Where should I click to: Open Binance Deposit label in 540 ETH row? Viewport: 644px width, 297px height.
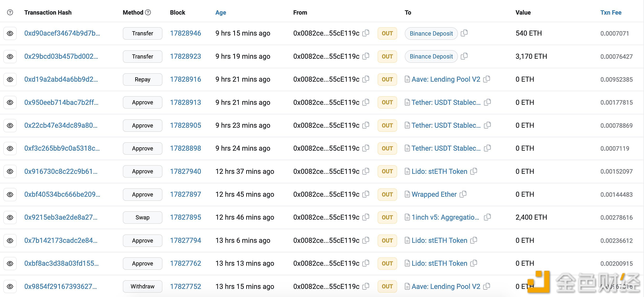tap(431, 33)
